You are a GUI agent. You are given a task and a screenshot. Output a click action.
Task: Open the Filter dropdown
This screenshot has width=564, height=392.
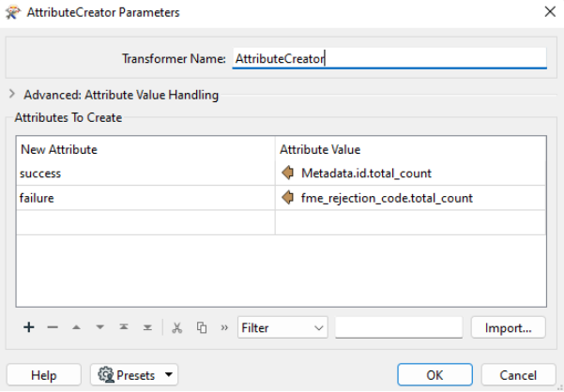point(282,327)
